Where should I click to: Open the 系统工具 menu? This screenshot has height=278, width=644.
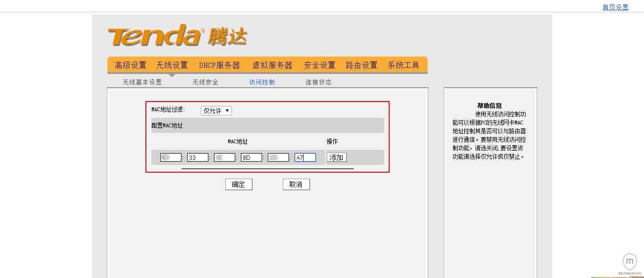tap(404, 65)
